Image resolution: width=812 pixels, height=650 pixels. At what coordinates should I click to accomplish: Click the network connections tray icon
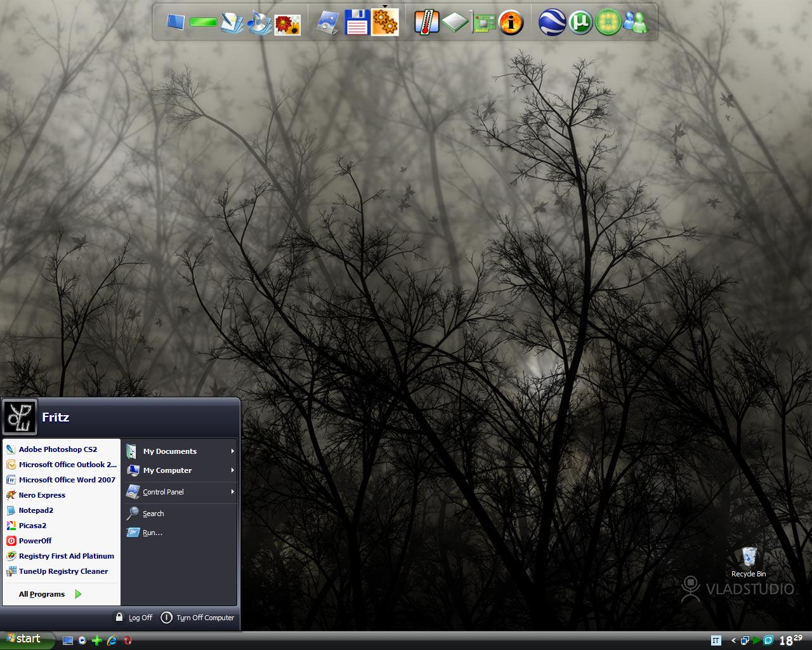pos(745,640)
